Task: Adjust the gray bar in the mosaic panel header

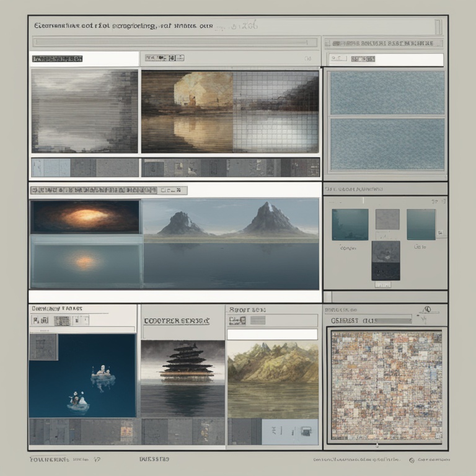Action: (392, 320)
